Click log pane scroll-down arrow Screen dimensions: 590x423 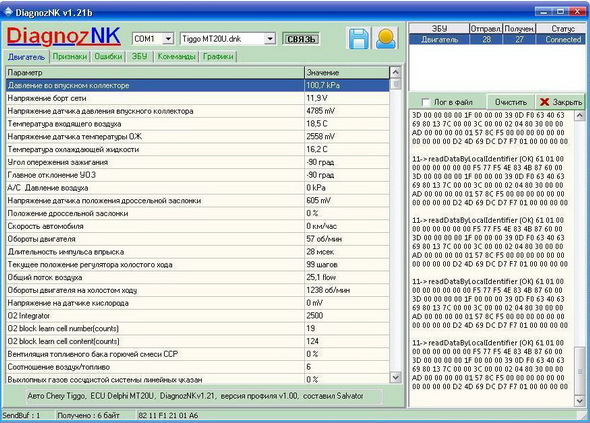click(x=579, y=401)
